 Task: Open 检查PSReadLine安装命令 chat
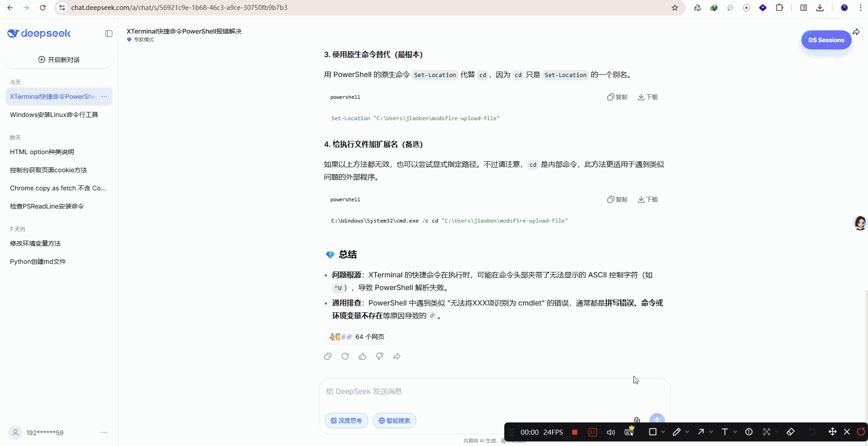pyautogui.click(x=59, y=206)
